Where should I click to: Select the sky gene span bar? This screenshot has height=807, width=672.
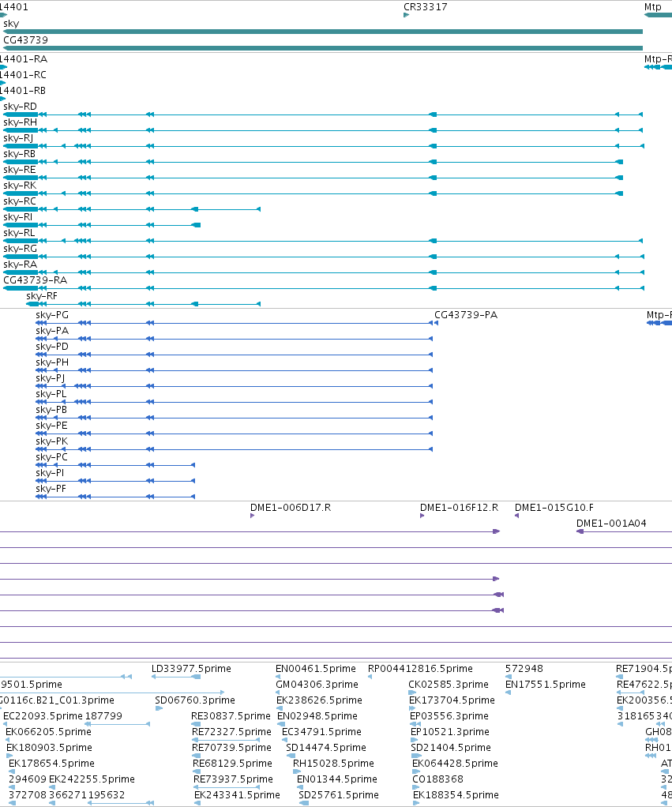[323, 32]
